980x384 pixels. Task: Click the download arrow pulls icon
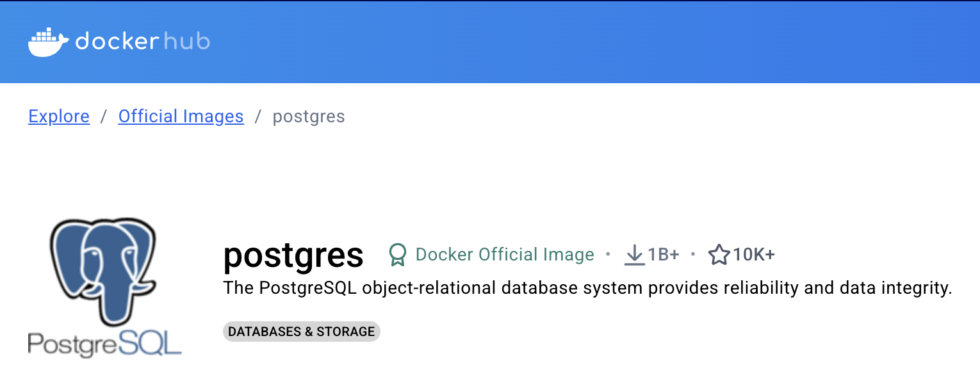634,255
